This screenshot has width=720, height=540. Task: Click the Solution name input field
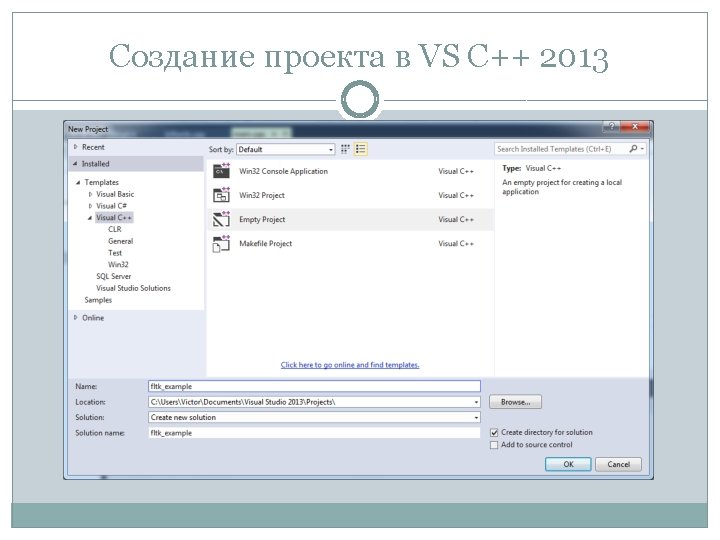(x=314, y=433)
